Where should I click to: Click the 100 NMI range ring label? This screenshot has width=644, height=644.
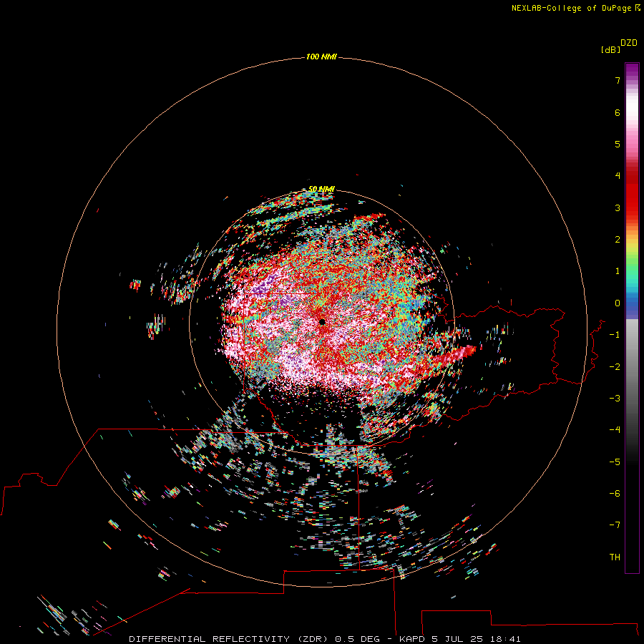click(x=321, y=57)
